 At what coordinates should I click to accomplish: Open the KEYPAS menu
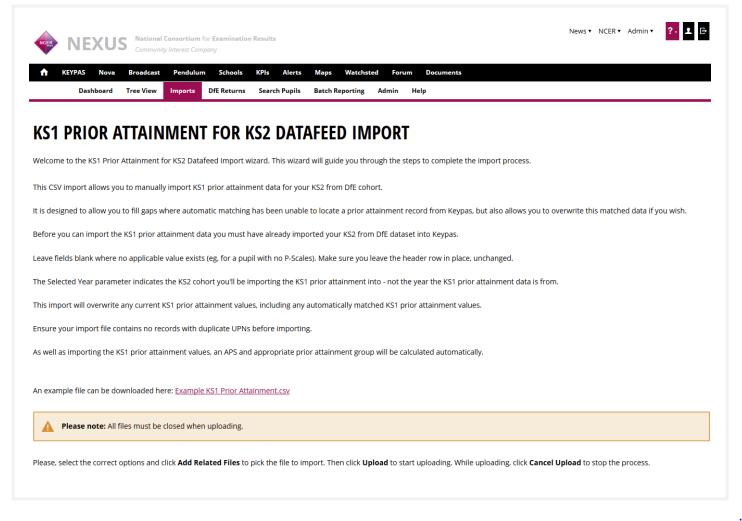point(73,72)
